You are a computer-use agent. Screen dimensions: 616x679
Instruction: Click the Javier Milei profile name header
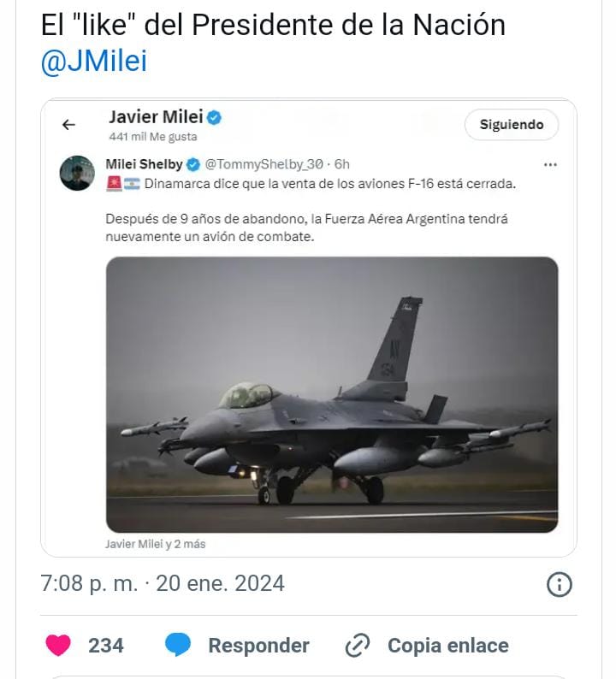156,117
